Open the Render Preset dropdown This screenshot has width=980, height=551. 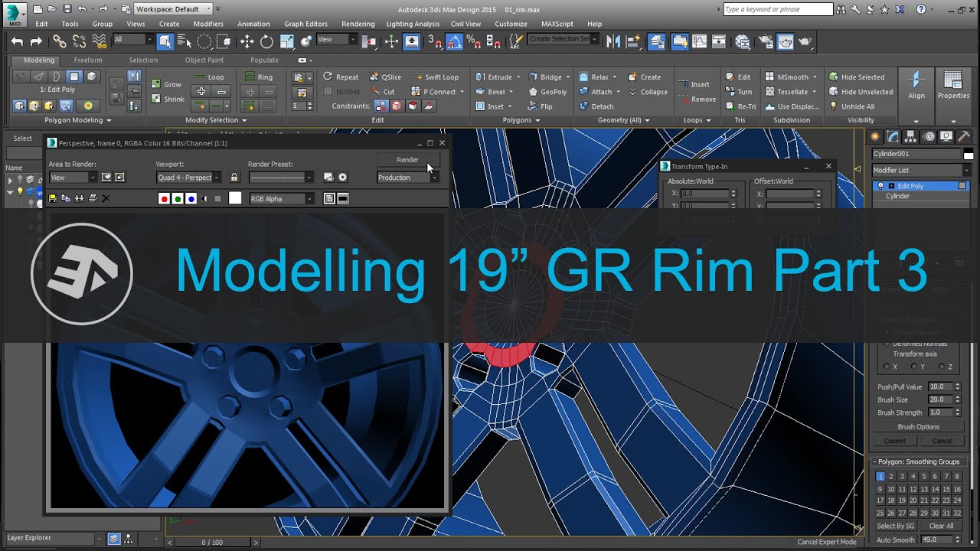click(x=281, y=178)
